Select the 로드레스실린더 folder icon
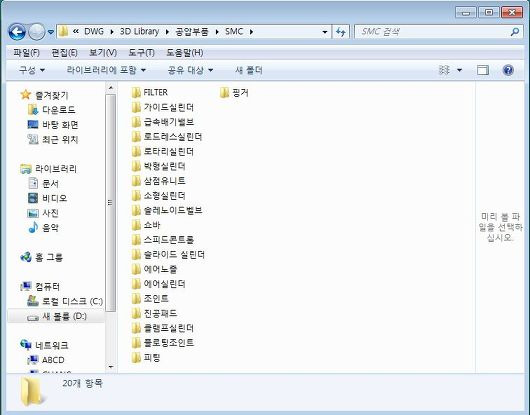530x415 pixels. tap(136, 137)
